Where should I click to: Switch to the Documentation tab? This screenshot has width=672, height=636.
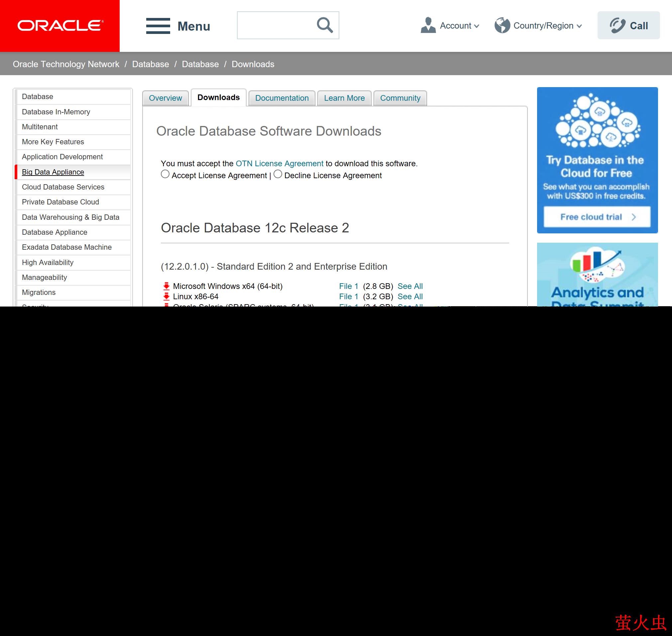coord(281,98)
